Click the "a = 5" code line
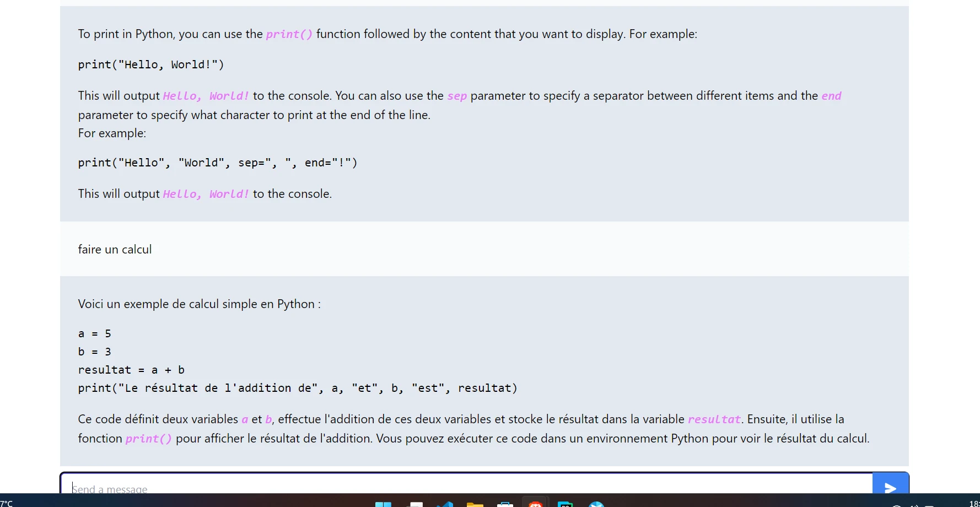Screen dimensions: 980x507 95,334
